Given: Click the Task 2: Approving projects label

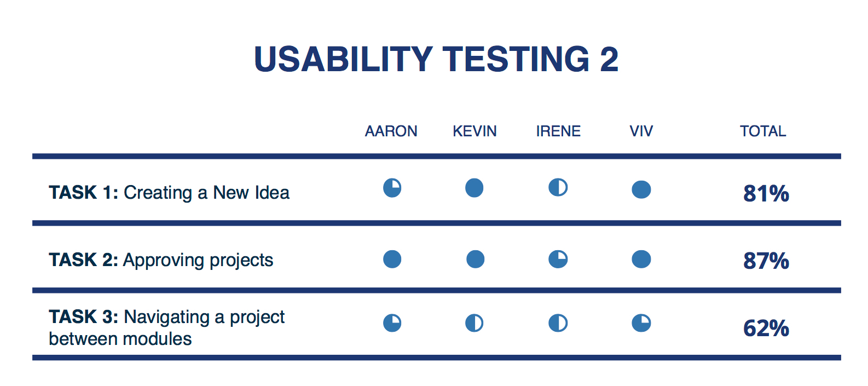Looking at the screenshot, I should click(x=161, y=260).
